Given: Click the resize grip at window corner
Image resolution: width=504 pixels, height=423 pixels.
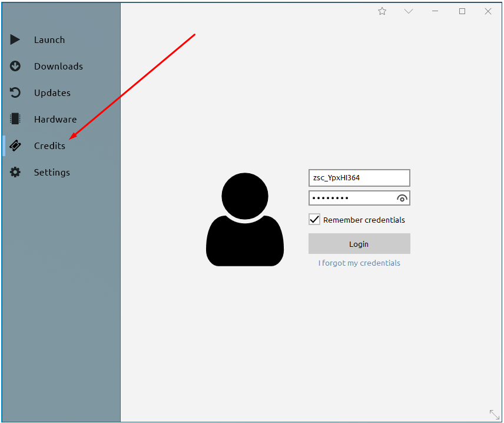Looking at the screenshot, I should point(494,414).
